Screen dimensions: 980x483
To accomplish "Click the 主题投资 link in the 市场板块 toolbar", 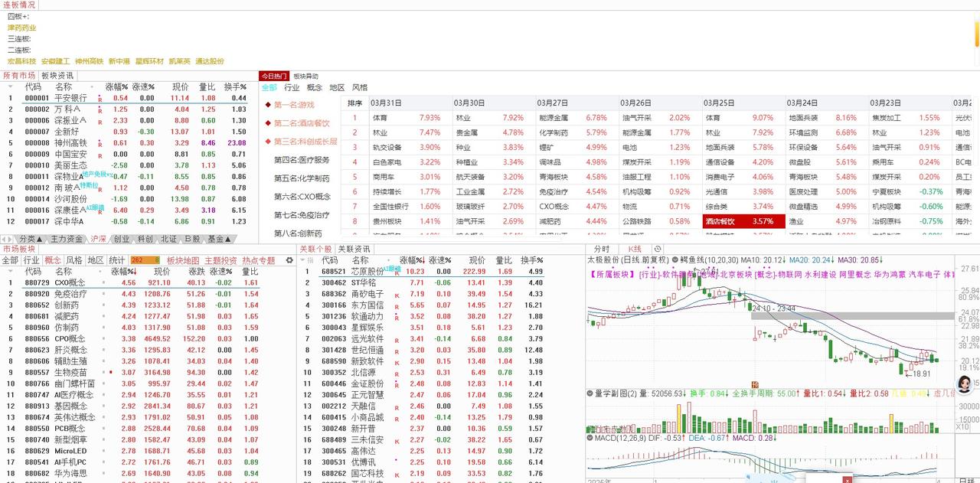I will [x=221, y=259].
